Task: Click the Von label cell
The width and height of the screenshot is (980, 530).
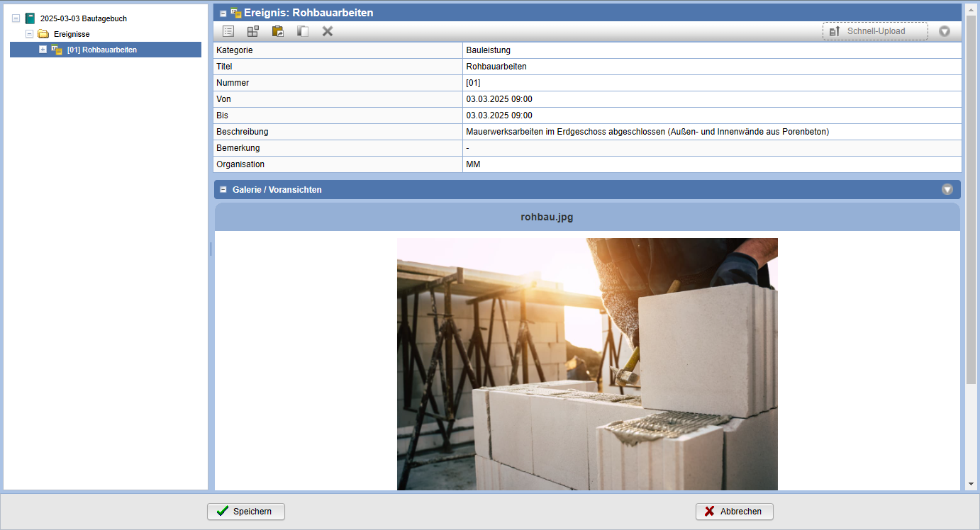Action: [338, 99]
